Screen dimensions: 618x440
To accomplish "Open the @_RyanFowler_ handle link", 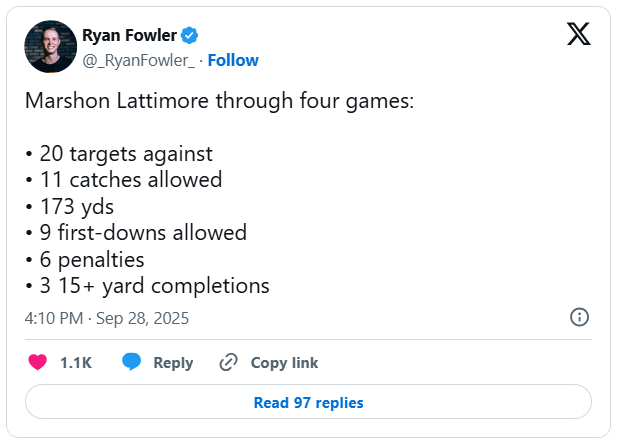I will tap(139, 60).
